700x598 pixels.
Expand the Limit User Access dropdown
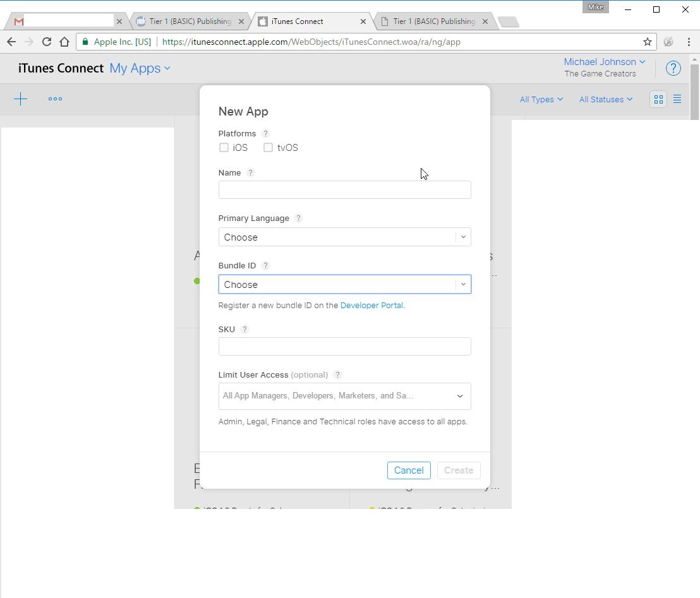pos(345,396)
